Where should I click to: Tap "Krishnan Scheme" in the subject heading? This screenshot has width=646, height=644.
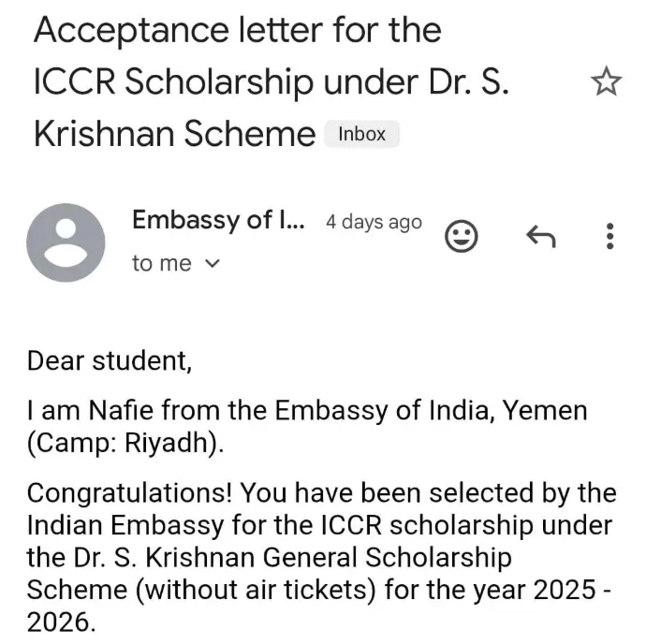click(x=174, y=134)
